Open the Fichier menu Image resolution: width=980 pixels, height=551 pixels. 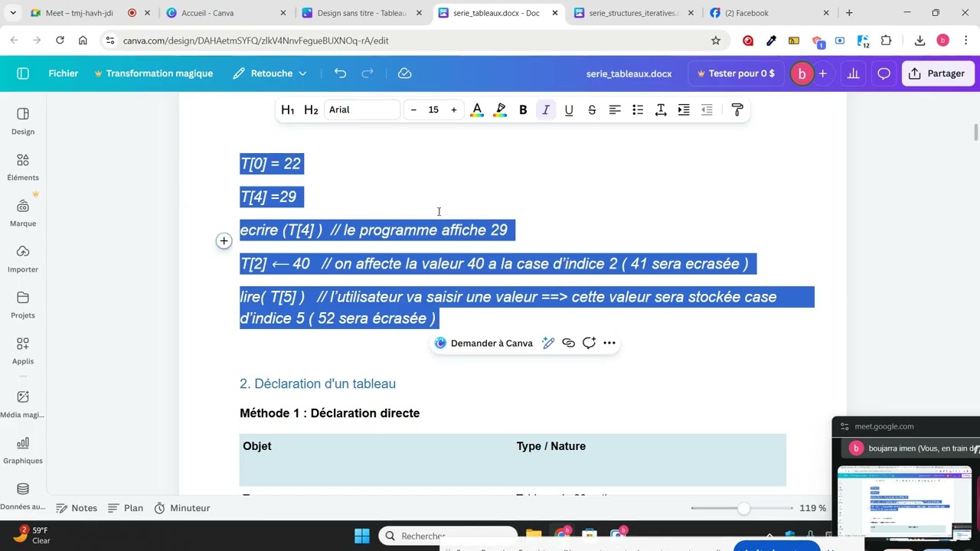coord(64,73)
